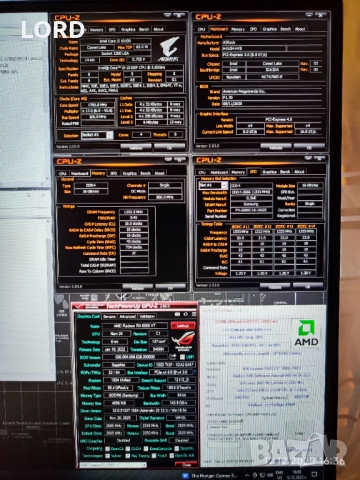Image resolution: width=360 pixels, height=480 pixels.
Task: Open the Bench tab in the CPU window
Action: coord(144,29)
